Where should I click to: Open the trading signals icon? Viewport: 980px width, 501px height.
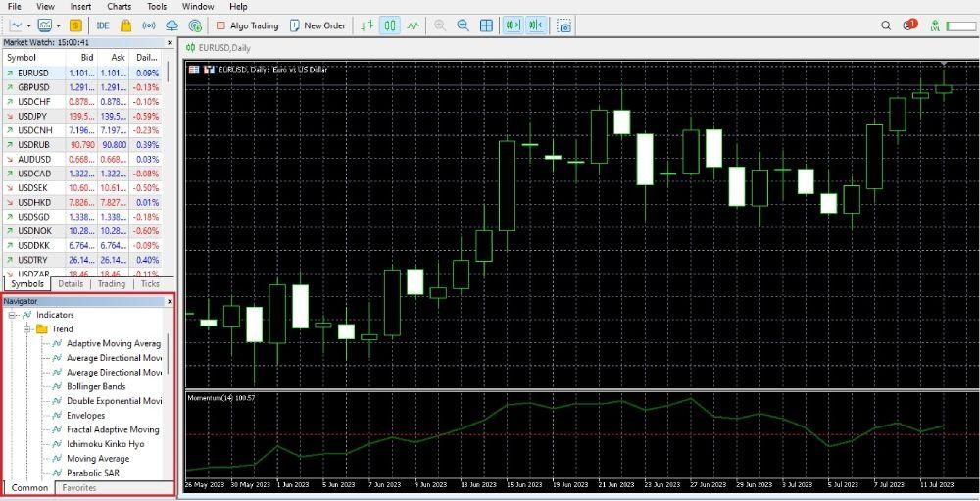[x=149, y=25]
